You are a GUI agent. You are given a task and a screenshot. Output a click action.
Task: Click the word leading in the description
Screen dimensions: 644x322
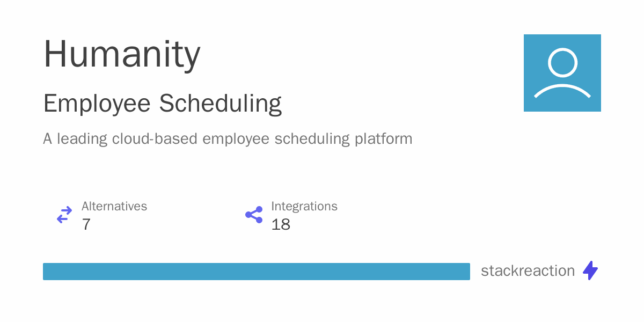coord(82,139)
